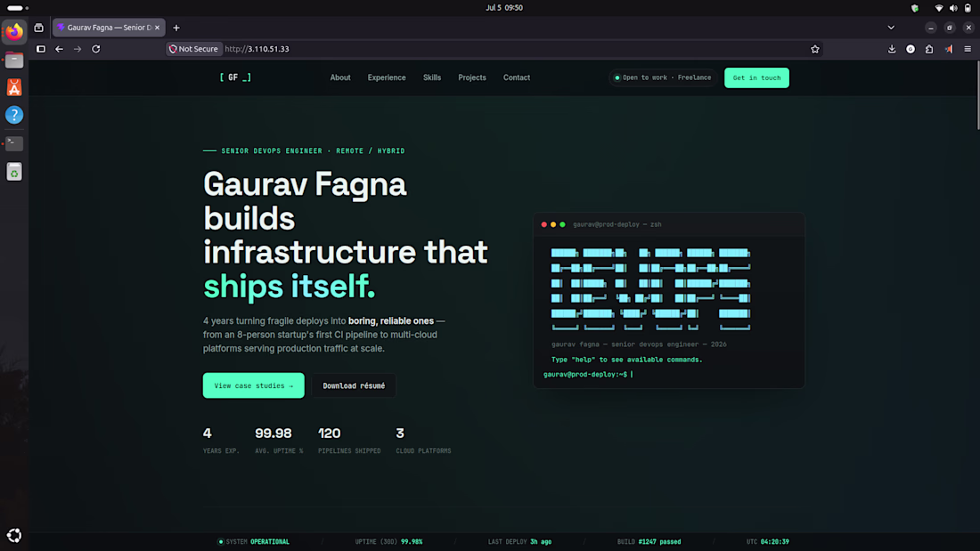Click UTC 04:20:39 clock text

(x=767, y=541)
